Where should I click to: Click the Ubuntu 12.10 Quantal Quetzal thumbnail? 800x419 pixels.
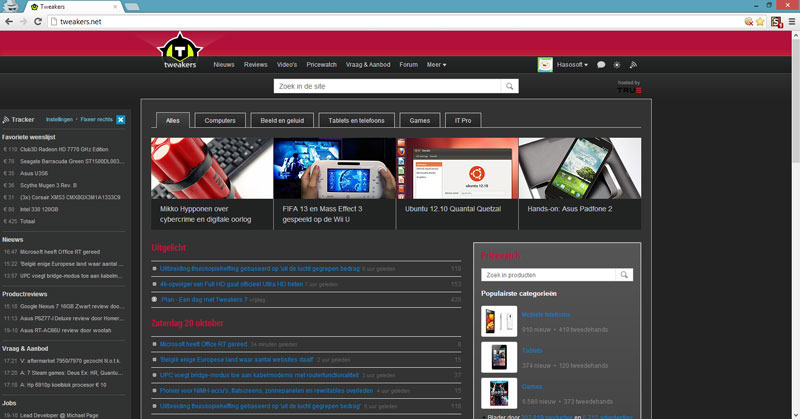[x=457, y=168]
